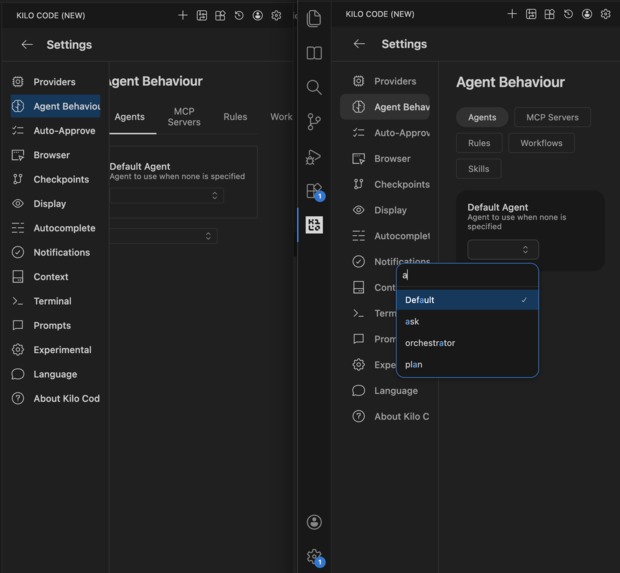
Task: Click marketplace grid icon in left header
Action: click(220, 15)
